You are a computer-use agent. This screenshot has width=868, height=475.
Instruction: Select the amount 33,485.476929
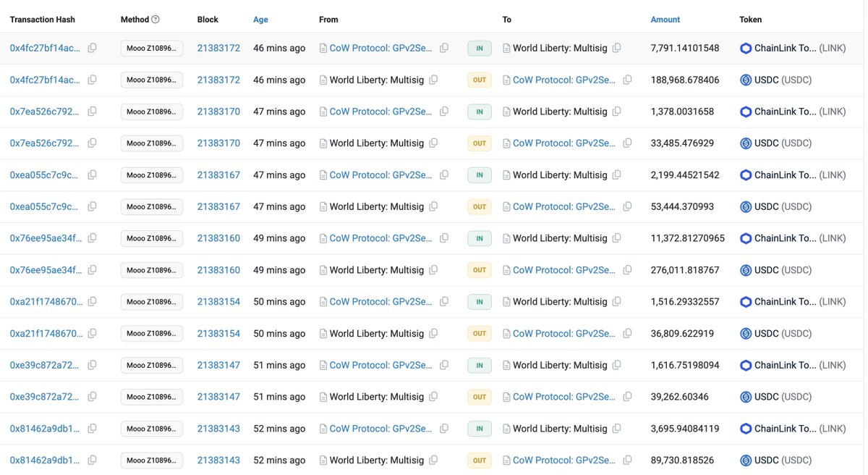(682, 143)
